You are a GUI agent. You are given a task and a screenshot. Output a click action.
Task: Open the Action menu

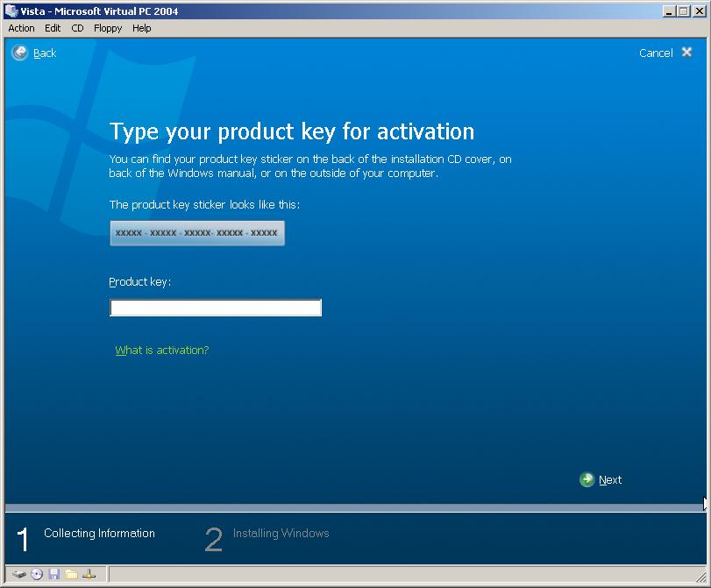coord(21,28)
